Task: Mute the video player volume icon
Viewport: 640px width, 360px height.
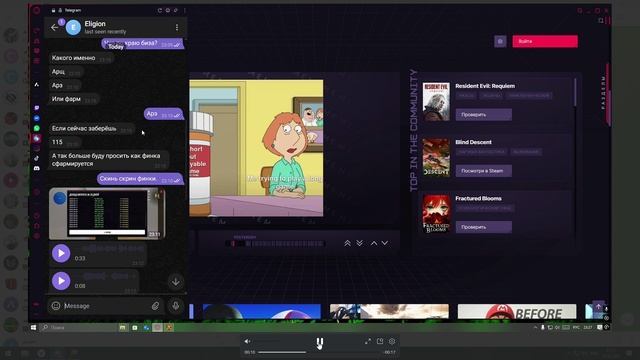Action: tap(247, 341)
